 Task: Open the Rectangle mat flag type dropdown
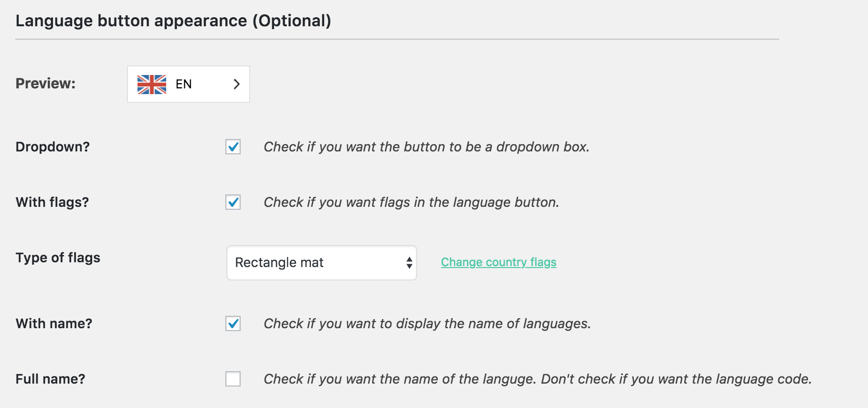point(322,263)
